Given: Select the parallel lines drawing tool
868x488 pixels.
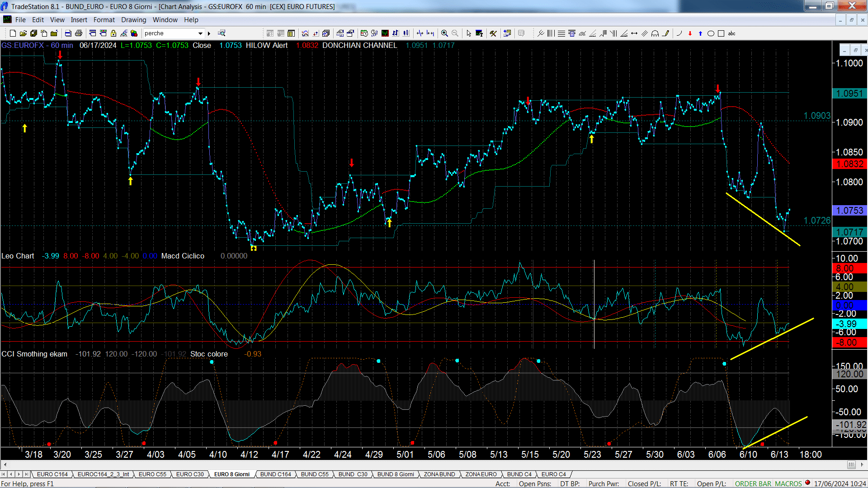Looking at the screenshot, I should [x=645, y=33].
